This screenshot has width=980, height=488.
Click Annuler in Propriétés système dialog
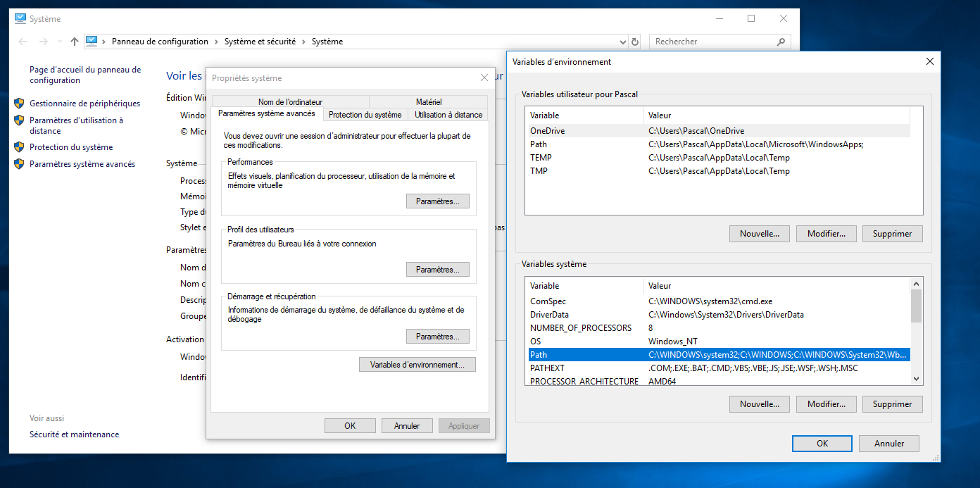point(407,426)
